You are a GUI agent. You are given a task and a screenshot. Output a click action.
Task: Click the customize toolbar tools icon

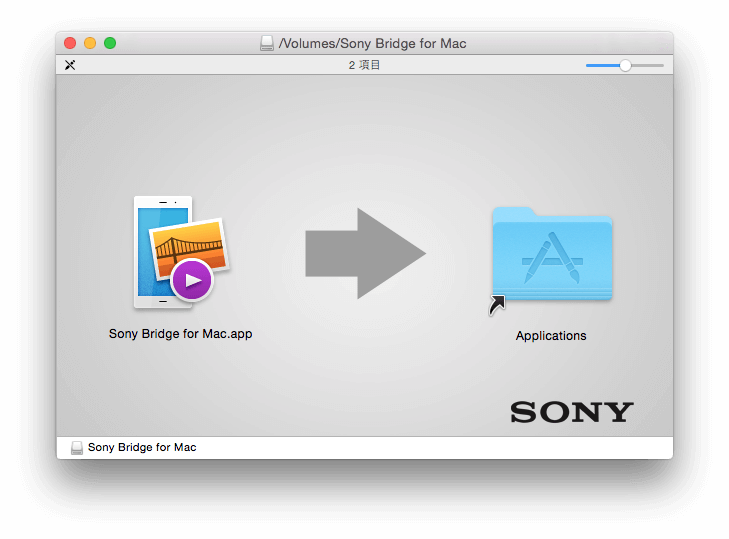[70, 65]
